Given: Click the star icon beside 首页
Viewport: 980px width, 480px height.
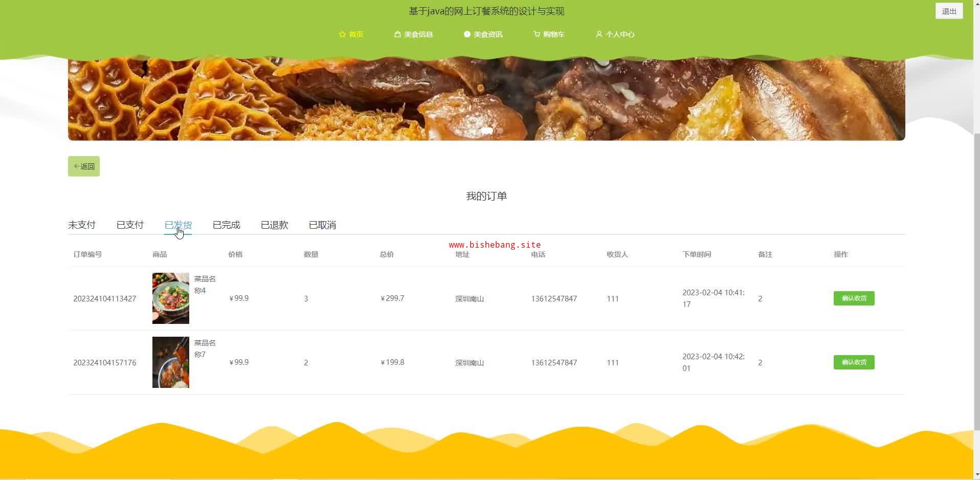Looking at the screenshot, I should coord(342,34).
